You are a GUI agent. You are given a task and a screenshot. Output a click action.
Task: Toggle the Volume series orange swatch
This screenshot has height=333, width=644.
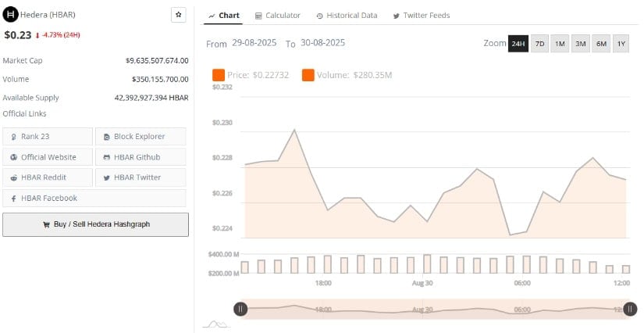(308, 75)
